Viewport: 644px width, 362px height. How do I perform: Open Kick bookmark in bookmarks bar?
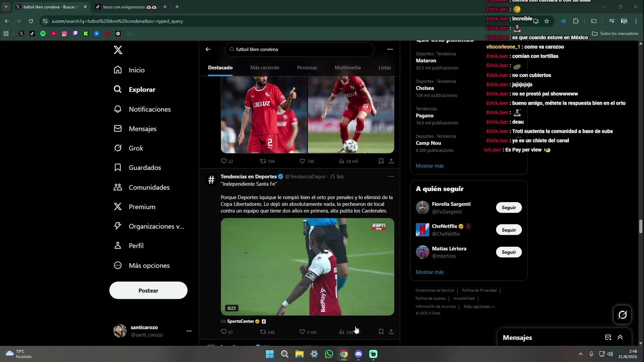pyautogui.click(x=86, y=34)
